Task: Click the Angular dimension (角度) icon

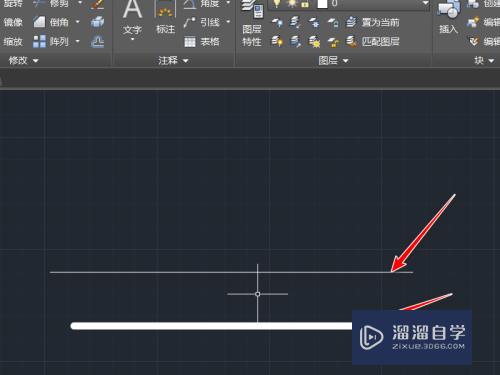Action: (190, 4)
